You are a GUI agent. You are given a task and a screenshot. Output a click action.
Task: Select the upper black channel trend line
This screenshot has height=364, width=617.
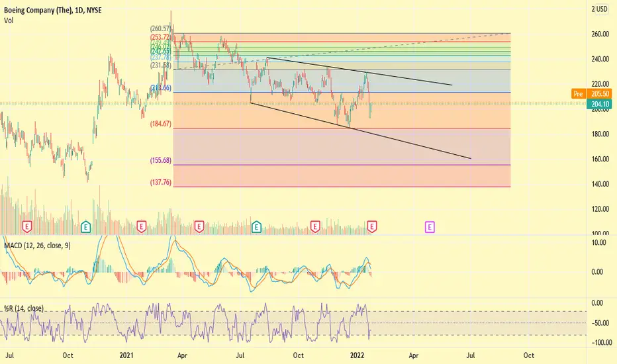(359, 71)
